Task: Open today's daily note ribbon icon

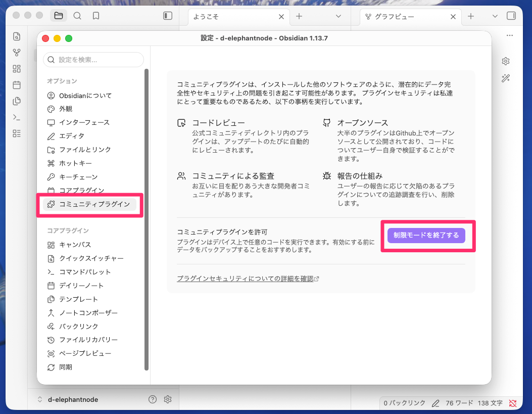Action: 17,85
